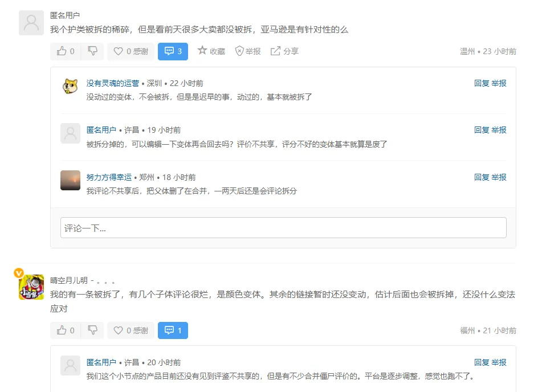542x392 pixels.
Task: Downvote 晴空月儿明's answer
Action: tap(92, 330)
